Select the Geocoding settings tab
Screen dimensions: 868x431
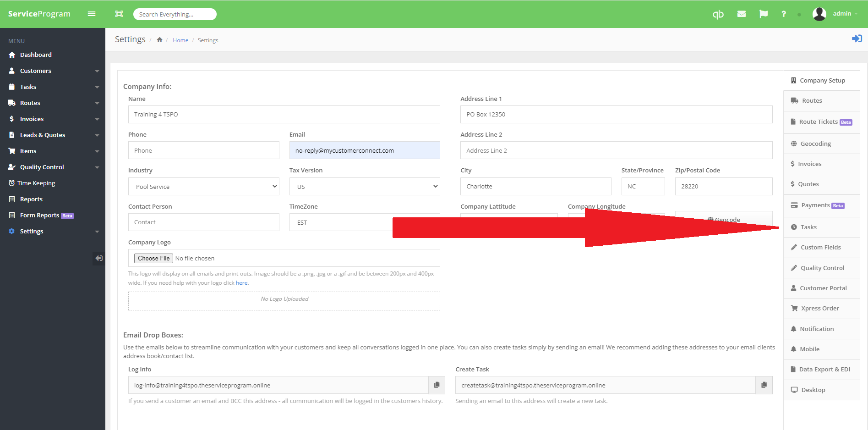(x=815, y=144)
